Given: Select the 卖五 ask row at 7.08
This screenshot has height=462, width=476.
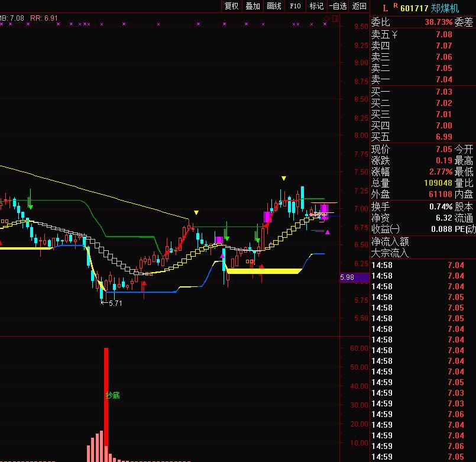Looking at the screenshot, I should [423, 35].
